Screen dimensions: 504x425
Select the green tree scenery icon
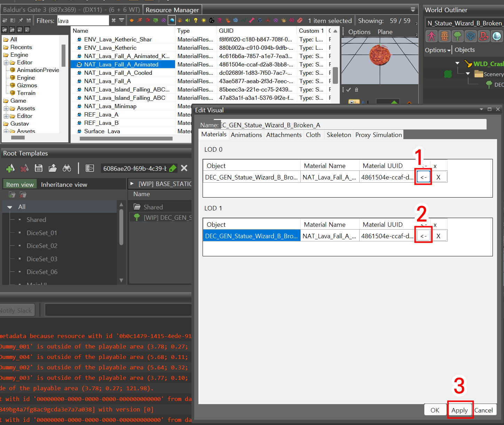(458, 36)
